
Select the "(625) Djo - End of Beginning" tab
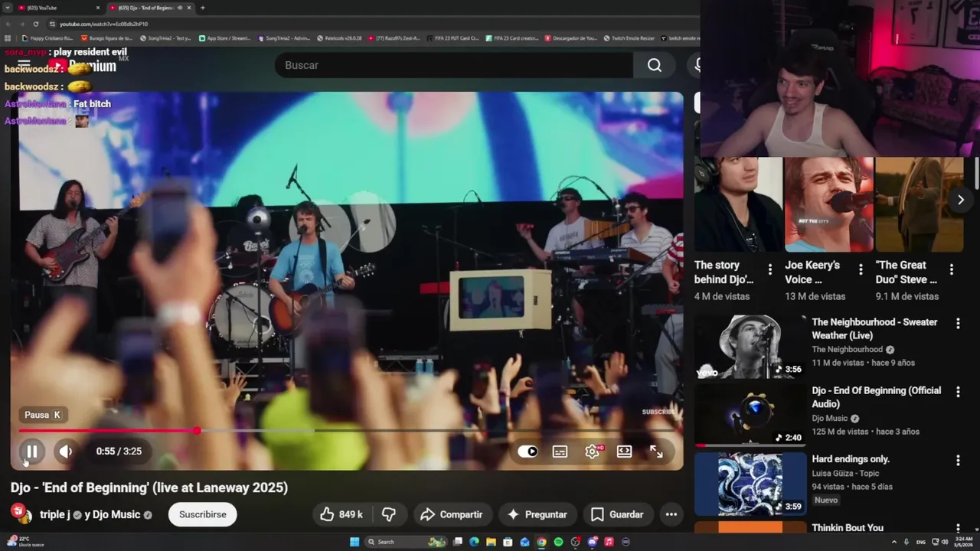[x=149, y=8]
